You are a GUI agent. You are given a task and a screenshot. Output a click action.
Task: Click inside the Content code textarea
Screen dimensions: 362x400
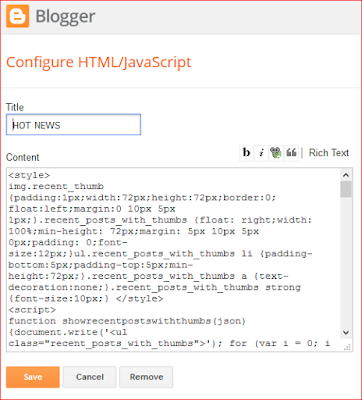click(173, 260)
